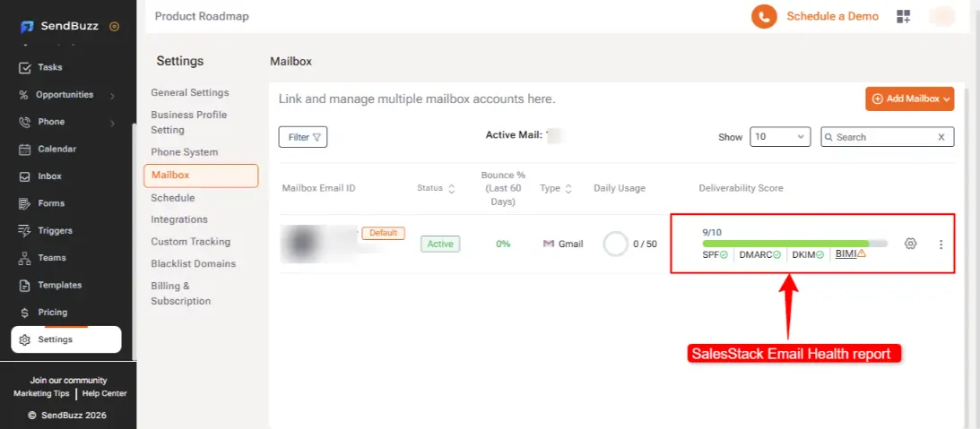Click the Phone handset icon in sidebar
This screenshot has width=980, height=429.
point(24,122)
